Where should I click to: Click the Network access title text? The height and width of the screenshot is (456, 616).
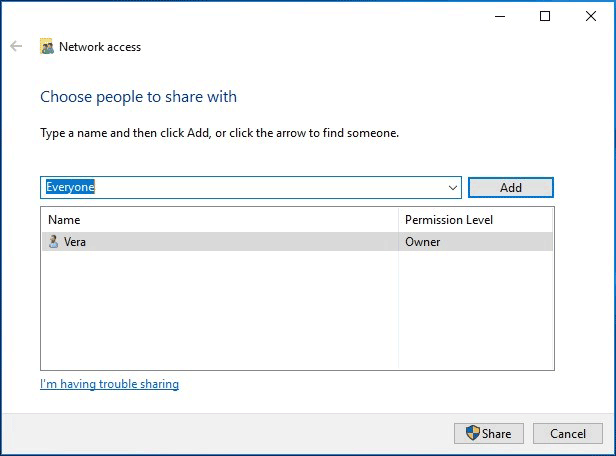[100, 47]
